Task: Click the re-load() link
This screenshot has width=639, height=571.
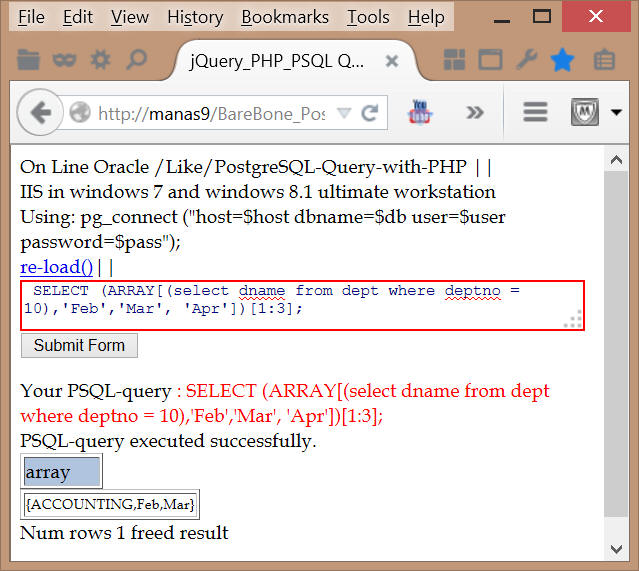Action: (x=57, y=267)
